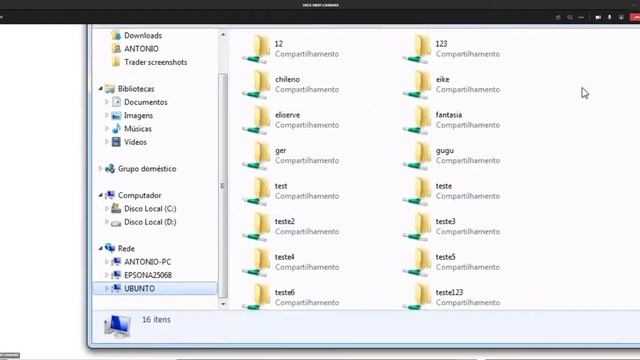640x360 pixels.
Task: Click the Músicas music note icon
Action: pyautogui.click(x=116, y=129)
